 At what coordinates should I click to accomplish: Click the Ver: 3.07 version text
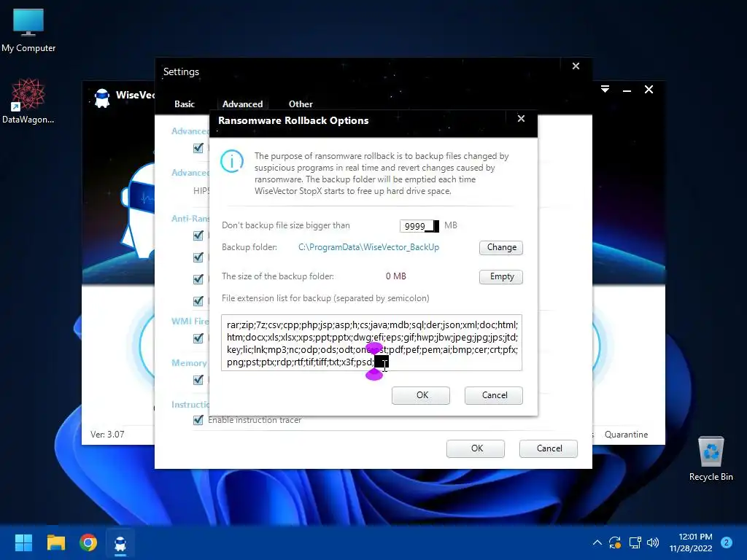click(107, 435)
